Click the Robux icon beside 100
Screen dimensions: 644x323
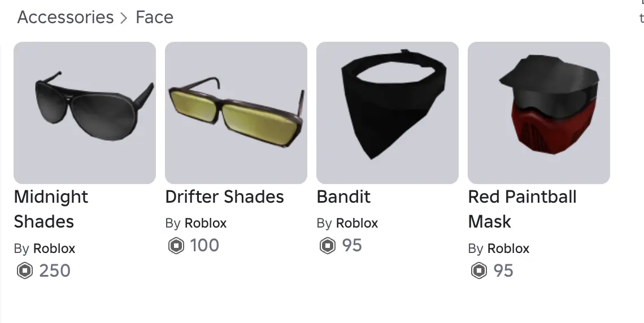point(176,246)
